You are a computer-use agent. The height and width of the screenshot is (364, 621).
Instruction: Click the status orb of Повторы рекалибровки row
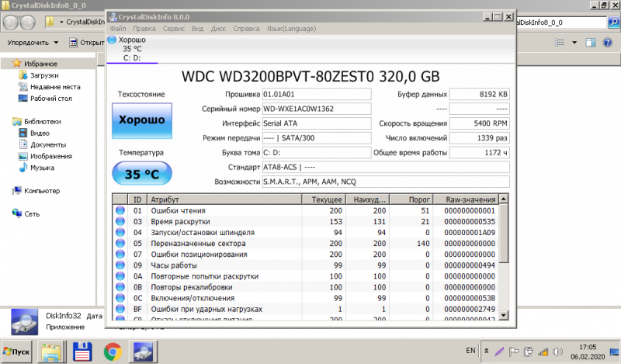[x=120, y=286]
